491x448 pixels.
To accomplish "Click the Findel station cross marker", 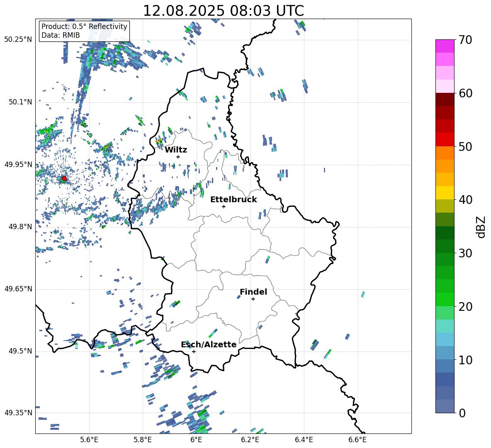I will (253, 299).
